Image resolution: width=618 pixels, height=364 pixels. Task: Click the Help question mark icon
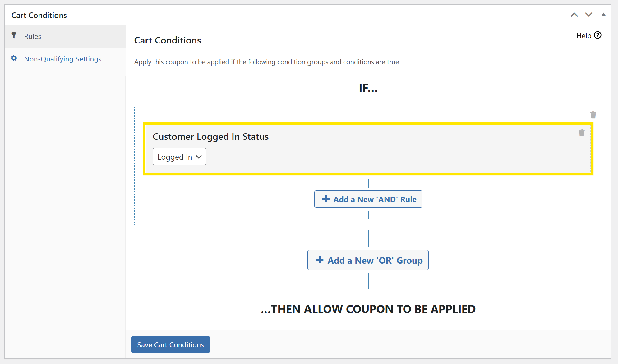(x=597, y=35)
